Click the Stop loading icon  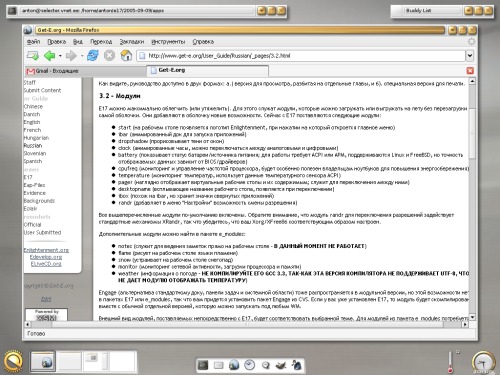pos(109,55)
